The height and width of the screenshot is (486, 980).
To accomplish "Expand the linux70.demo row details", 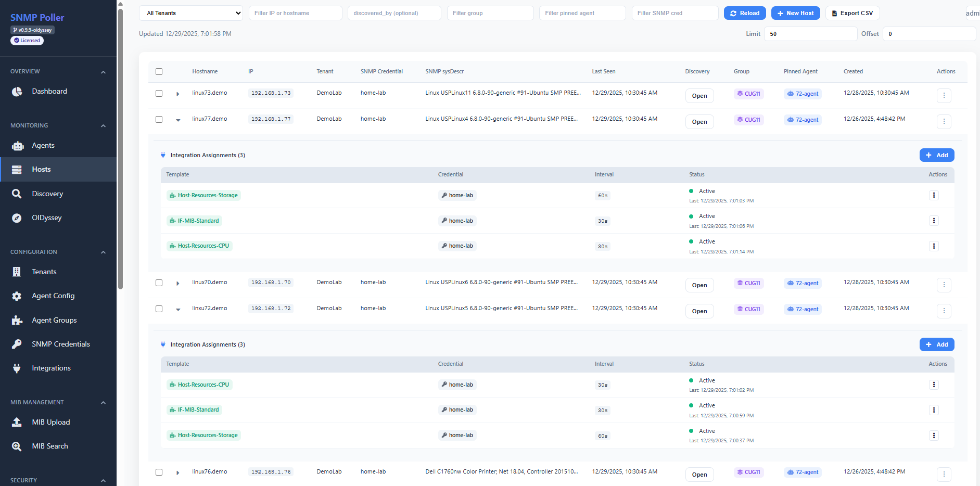I will [178, 284].
